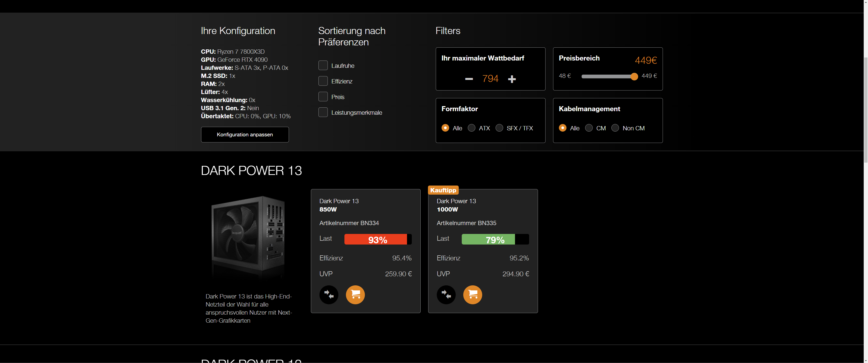Check the Preis sorting option
The height and width of the screenshot is (363, 868).
tap(323, 97)
